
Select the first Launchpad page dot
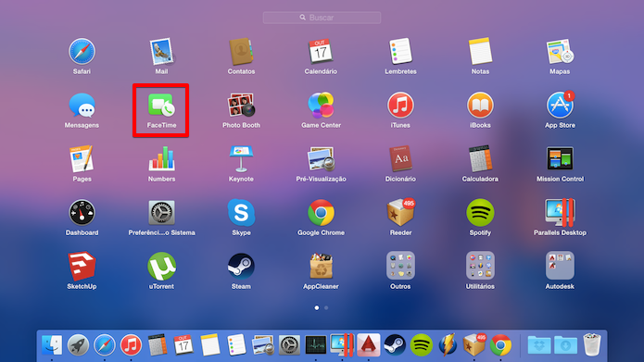317,307
